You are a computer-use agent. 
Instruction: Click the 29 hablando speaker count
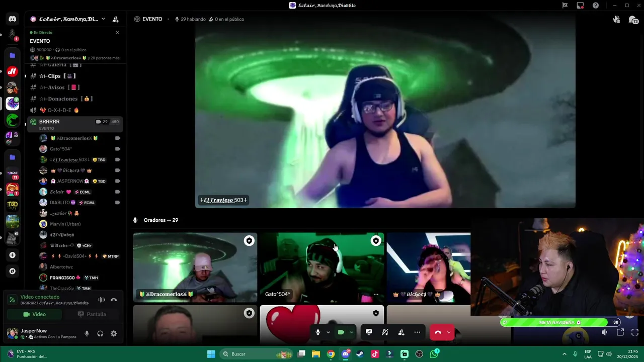click(190, 19)
